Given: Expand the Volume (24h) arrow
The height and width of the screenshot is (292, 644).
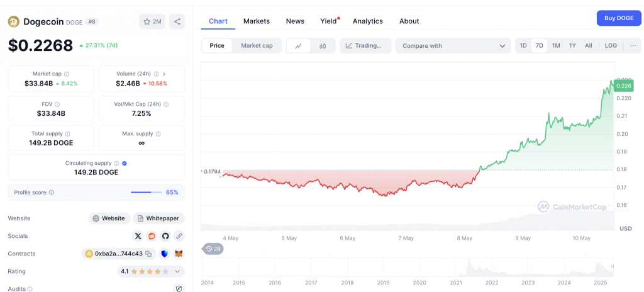Looking at the screenshot, I should pyautogui.click(x=164, y=74).
